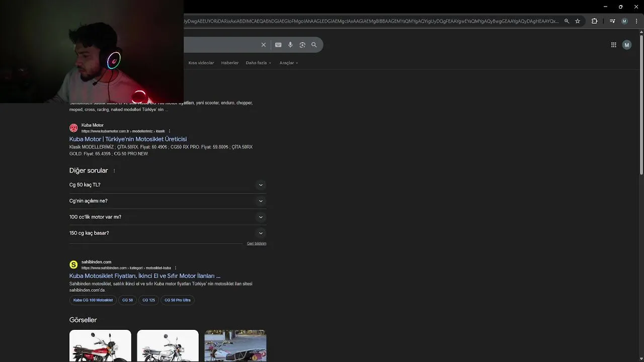The image size is (644, 362).
Task: Open the Araçlar dropdown
Action: [289, 63]
